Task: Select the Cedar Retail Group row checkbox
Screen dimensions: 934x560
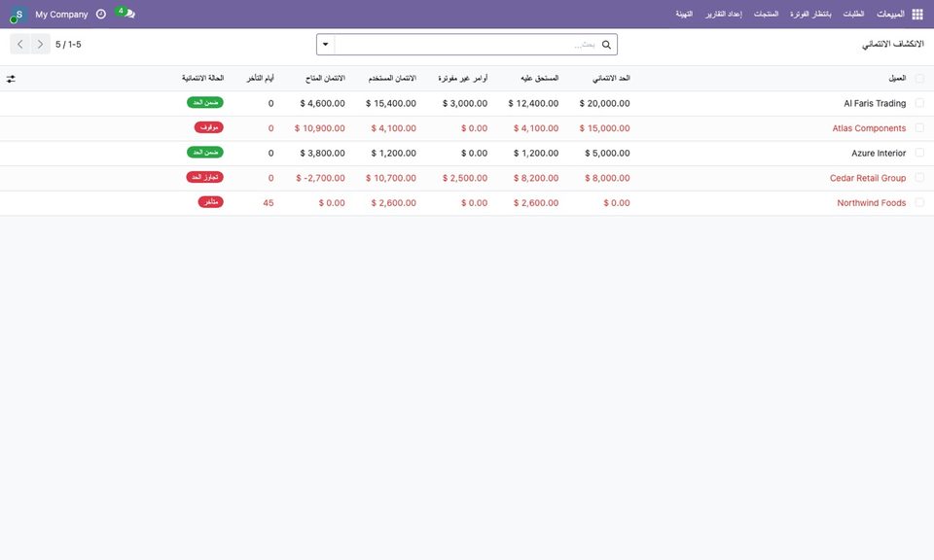Action: 919,178
